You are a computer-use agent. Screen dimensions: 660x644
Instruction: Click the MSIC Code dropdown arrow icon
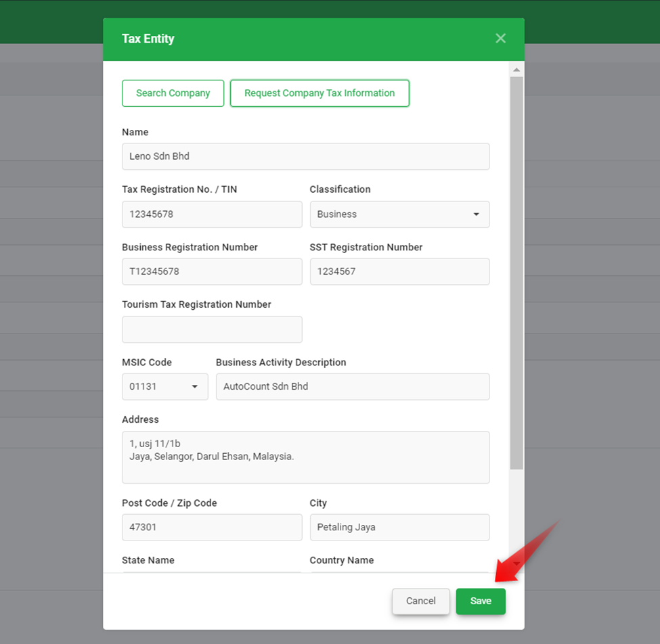[195, 386]
